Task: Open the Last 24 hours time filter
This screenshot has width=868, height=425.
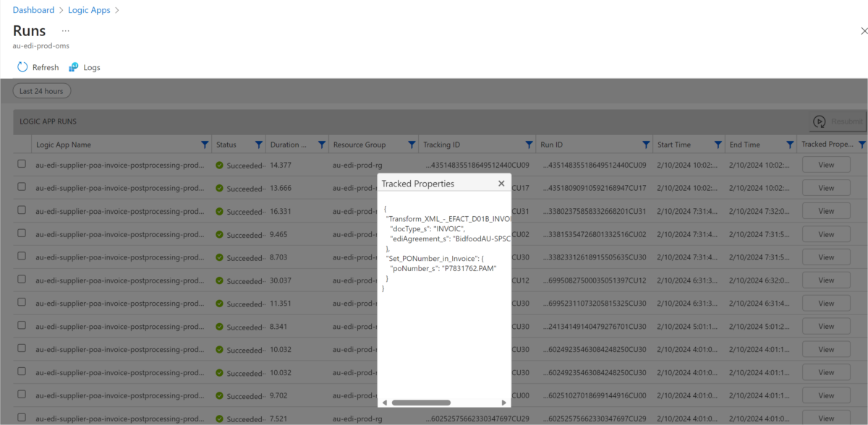Action: pyautogui.click(x=41, y=90)
